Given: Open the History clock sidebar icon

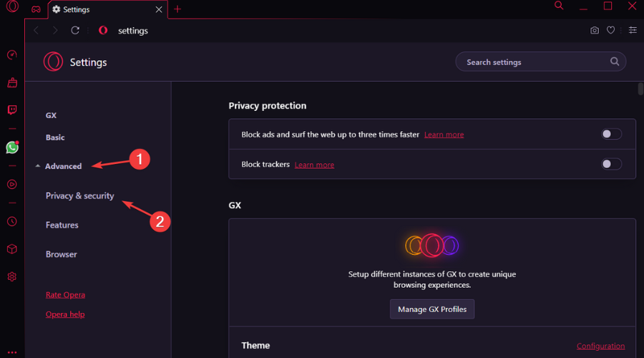Looking at the screenshot, I should pyautogui.click(x=12, y=221).
